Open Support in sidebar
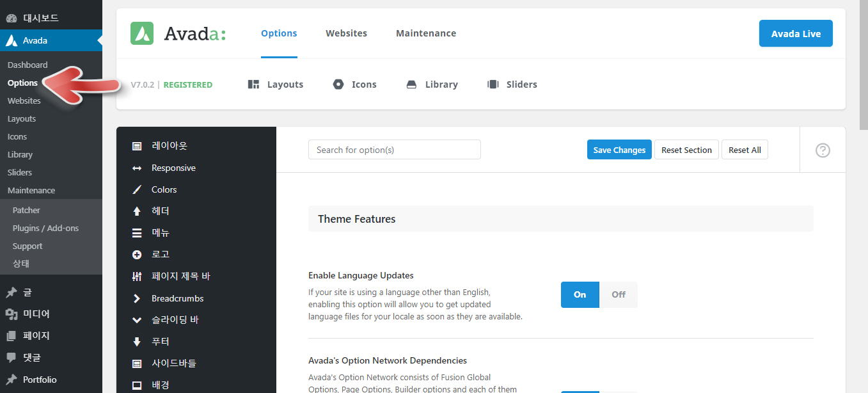 28,246
